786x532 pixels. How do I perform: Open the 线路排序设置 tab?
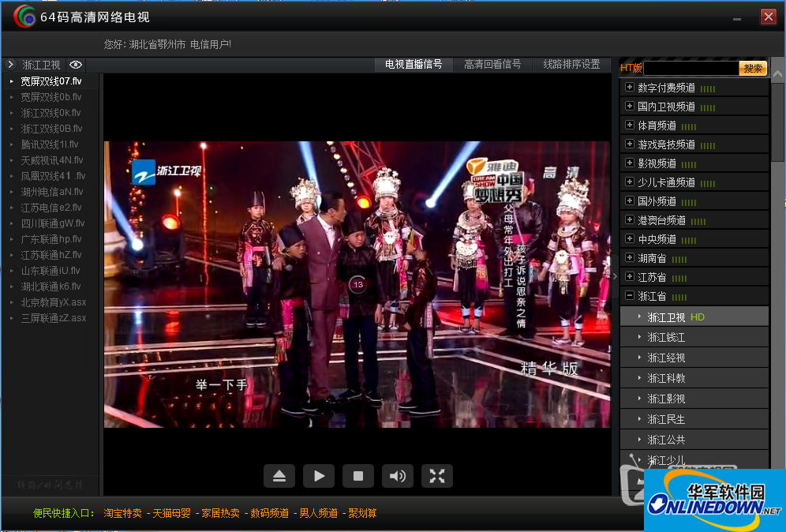click(x=571, y=65)
